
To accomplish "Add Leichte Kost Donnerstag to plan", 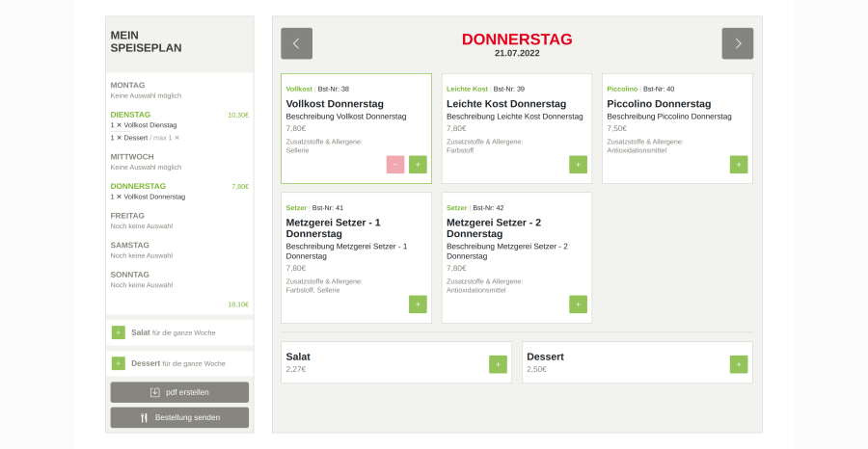I will tap(578, 164).
